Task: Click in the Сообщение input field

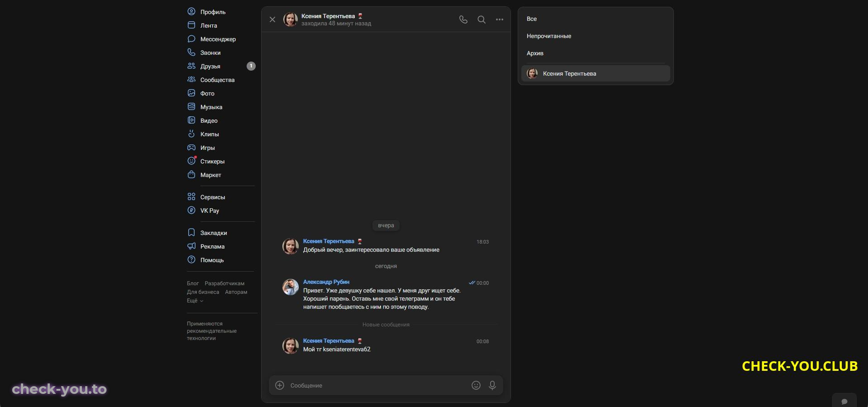Action: tap(378, 385)
